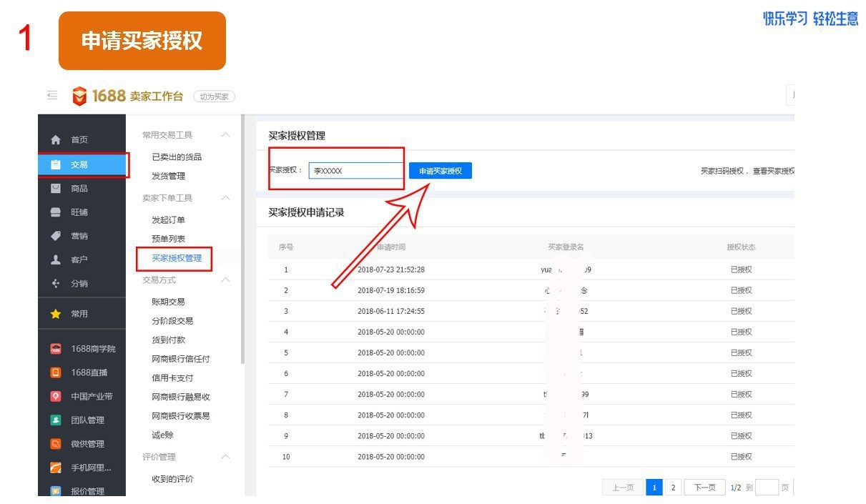Click the 1688 logo icon
The height and width of the screenshot is (504, 866).
(x=80, y=96)
